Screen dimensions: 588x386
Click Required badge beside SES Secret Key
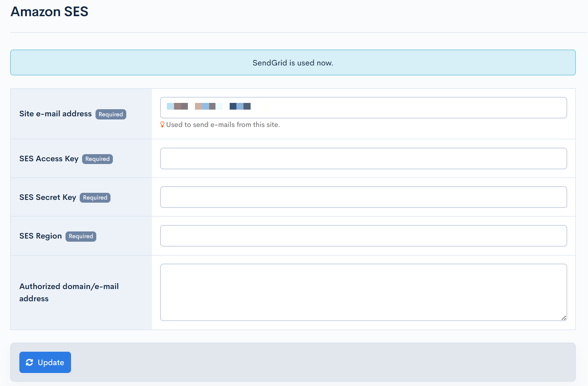[95, 198]
